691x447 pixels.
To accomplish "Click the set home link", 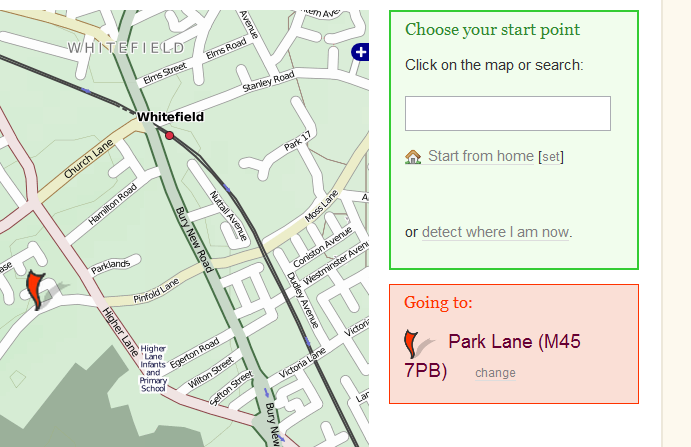I will 552,157.
